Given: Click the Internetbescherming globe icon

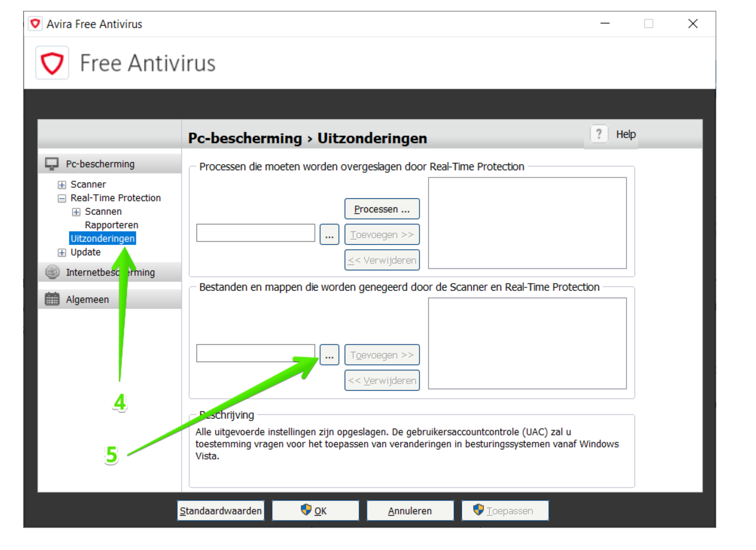Looking at the screenshot, I should pyautogui.click(x=52, y=272).
